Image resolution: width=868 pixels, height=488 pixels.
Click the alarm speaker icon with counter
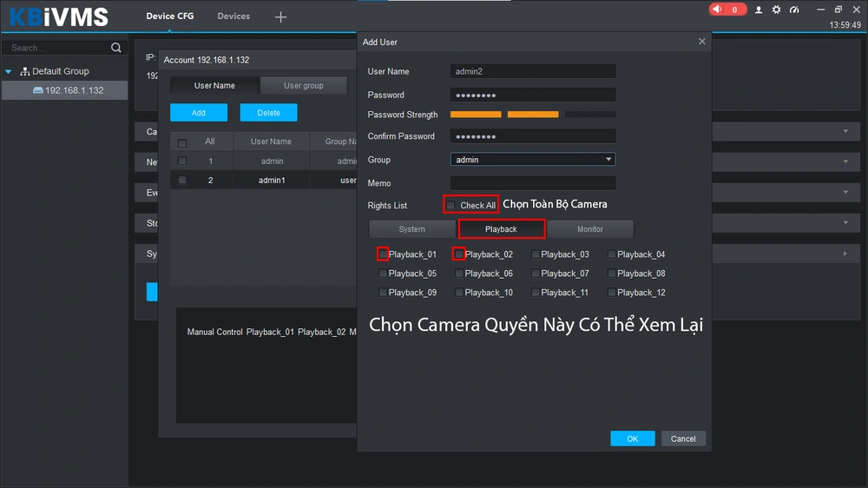point(727,10)
